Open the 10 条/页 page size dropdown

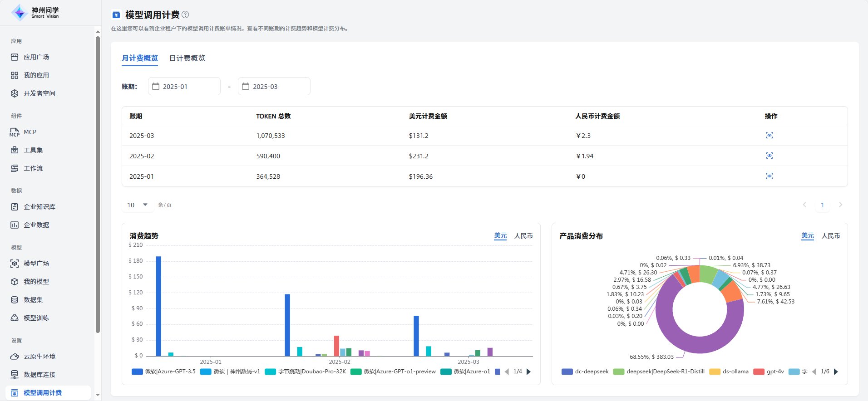pyautogui.click(x=138, y=205)
